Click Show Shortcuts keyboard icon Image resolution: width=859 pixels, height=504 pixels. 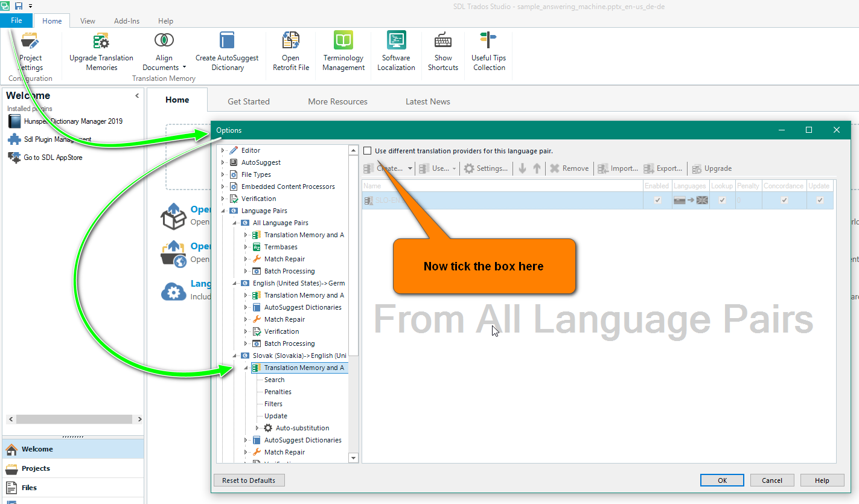click(x=443, y=40)
